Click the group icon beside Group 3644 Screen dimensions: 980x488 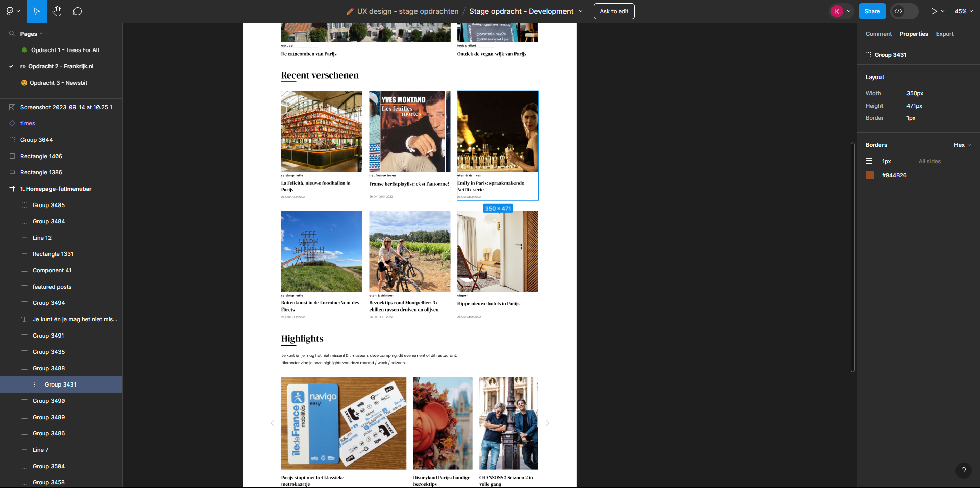12,140
